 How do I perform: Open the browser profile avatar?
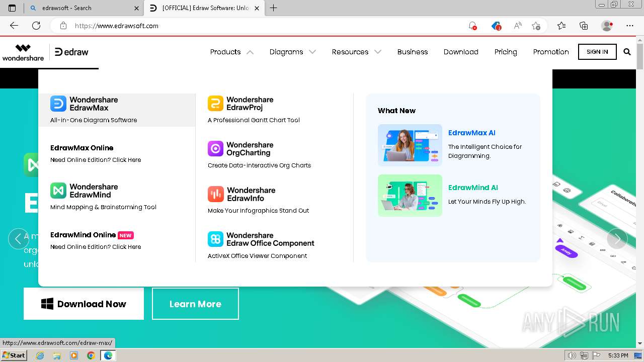(607, 26)
